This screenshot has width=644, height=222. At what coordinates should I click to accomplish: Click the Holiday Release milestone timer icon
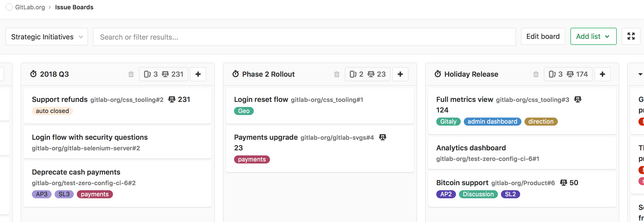pos(438,74)
